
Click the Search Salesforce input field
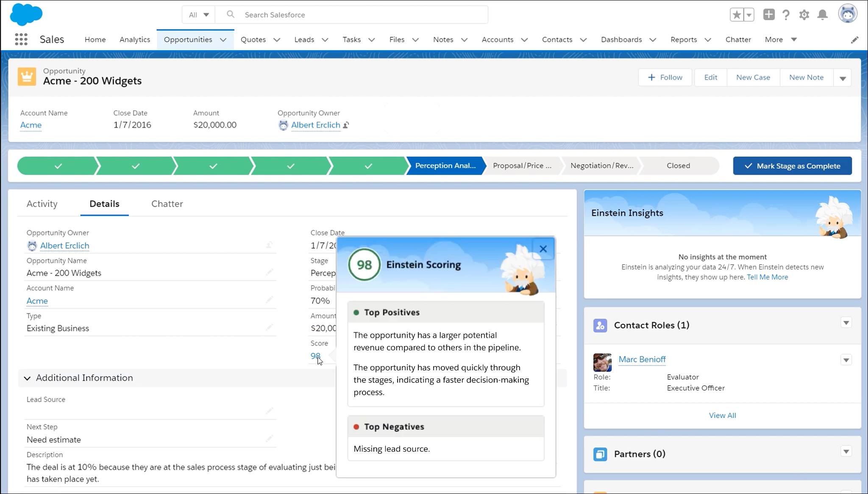(x=351, y=15)
